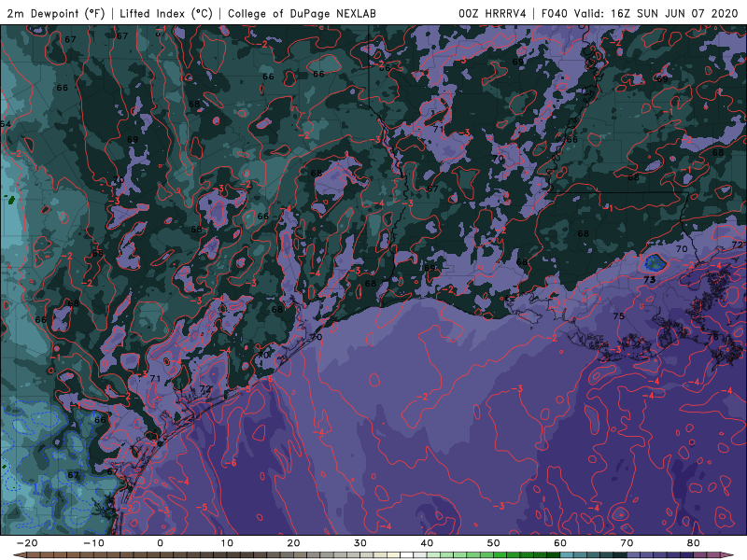Click the 64 dewpoint value at the map's left edge
The height and width of the screenshot is (560, 747).
6,124
